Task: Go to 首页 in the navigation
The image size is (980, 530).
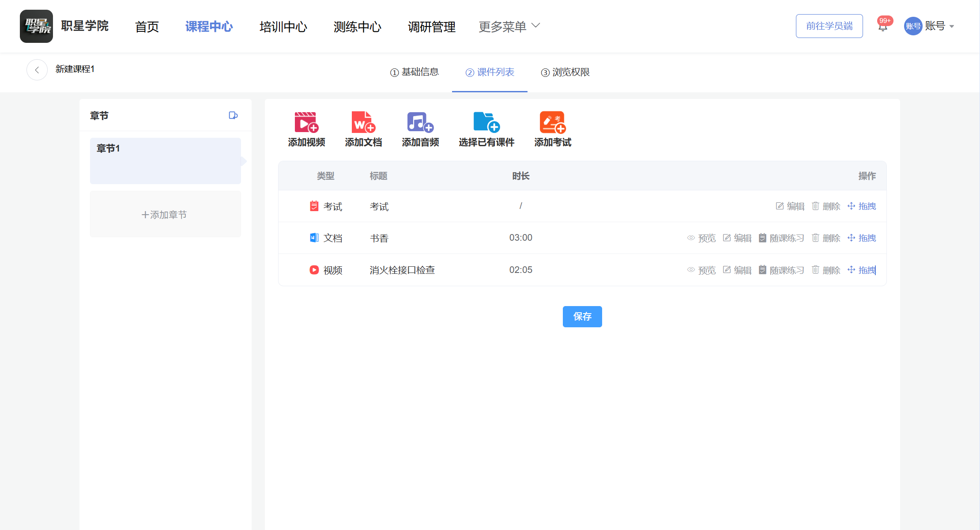Action: (x=147, y=26)
